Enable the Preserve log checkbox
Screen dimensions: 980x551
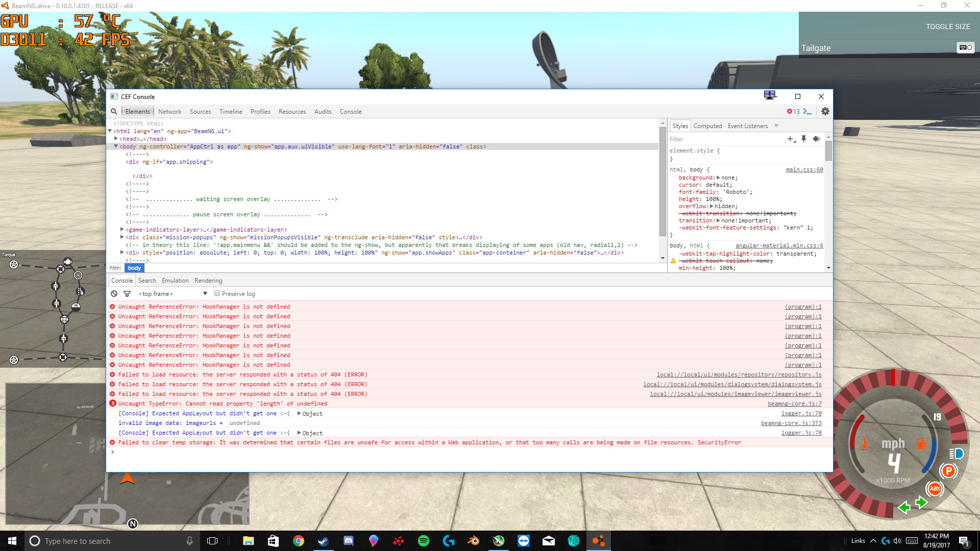(217, 293)
